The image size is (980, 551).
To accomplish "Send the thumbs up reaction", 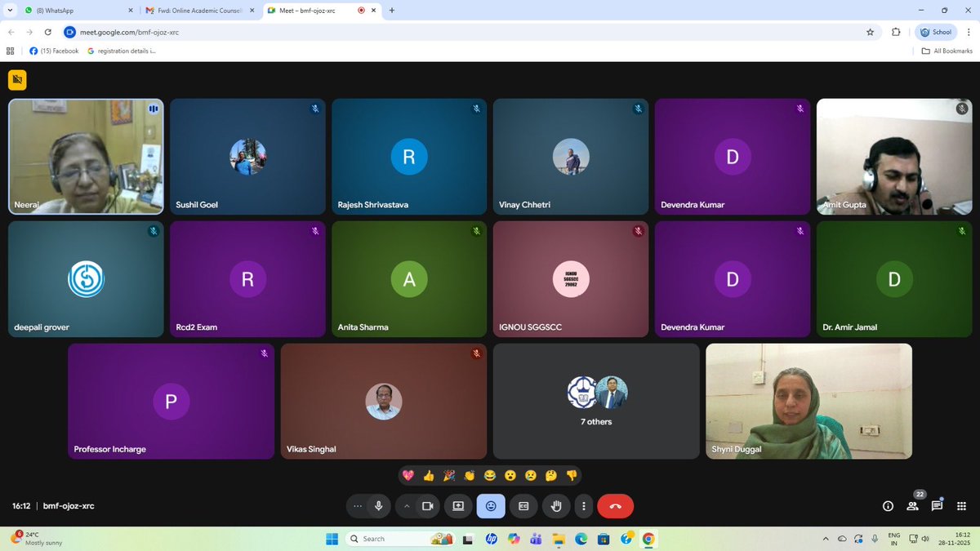I will (x=429, y=475).
